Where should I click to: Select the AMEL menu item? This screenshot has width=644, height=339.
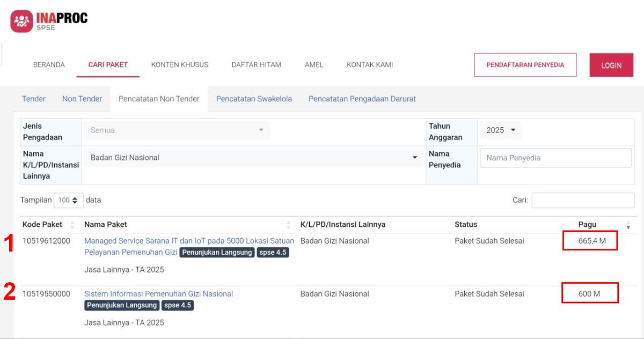tap(313, 64)
